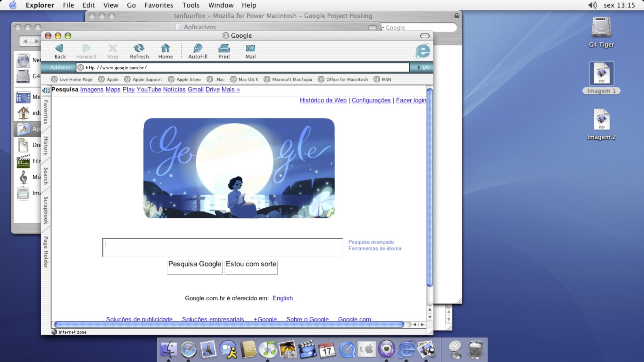Open the Gmail link
This screenshot has height=362, width=644.
click(x=196, y=90)
